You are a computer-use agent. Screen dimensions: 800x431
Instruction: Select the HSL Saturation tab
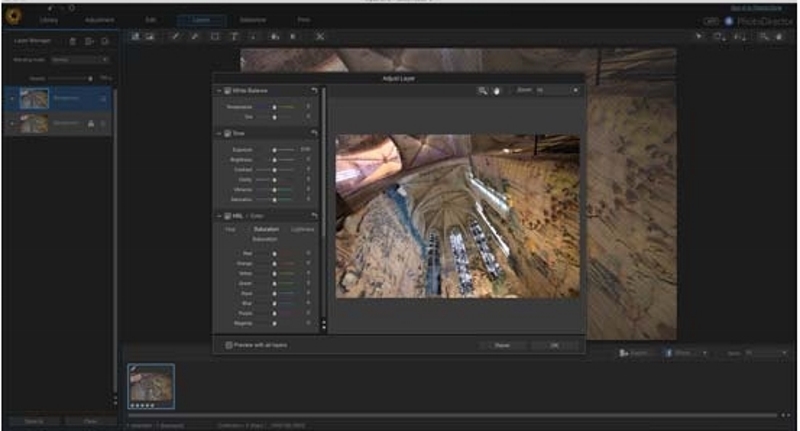(x=266, y=230)
